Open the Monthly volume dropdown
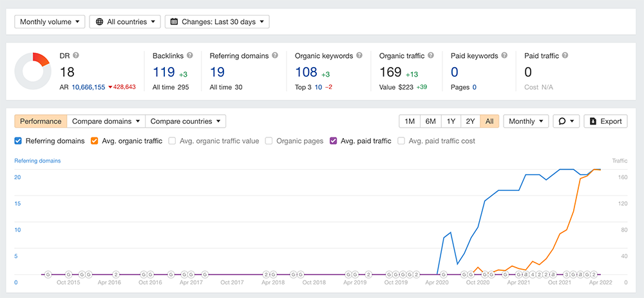This screenshot has height=298, width=644. 50,22
